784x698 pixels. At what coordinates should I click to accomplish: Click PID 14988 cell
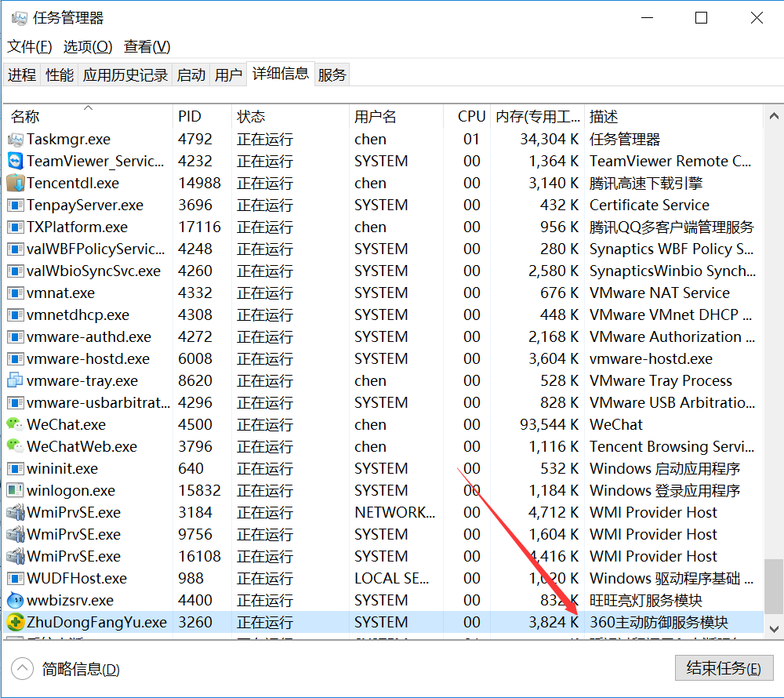coord(199,183)
